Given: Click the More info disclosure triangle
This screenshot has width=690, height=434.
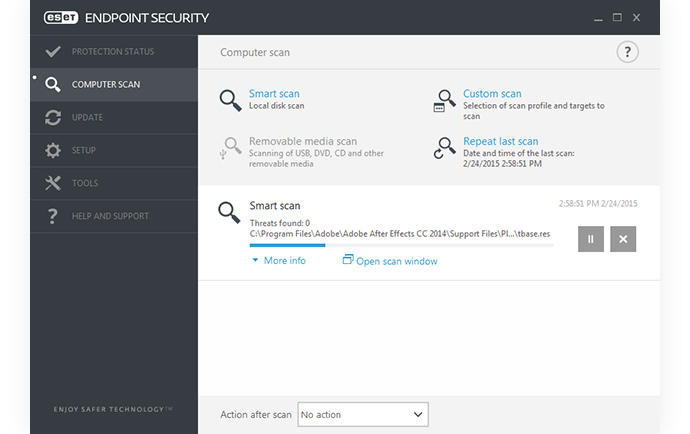Looking at the screenshot, I should pyautogui.click(x=255, y=260).
